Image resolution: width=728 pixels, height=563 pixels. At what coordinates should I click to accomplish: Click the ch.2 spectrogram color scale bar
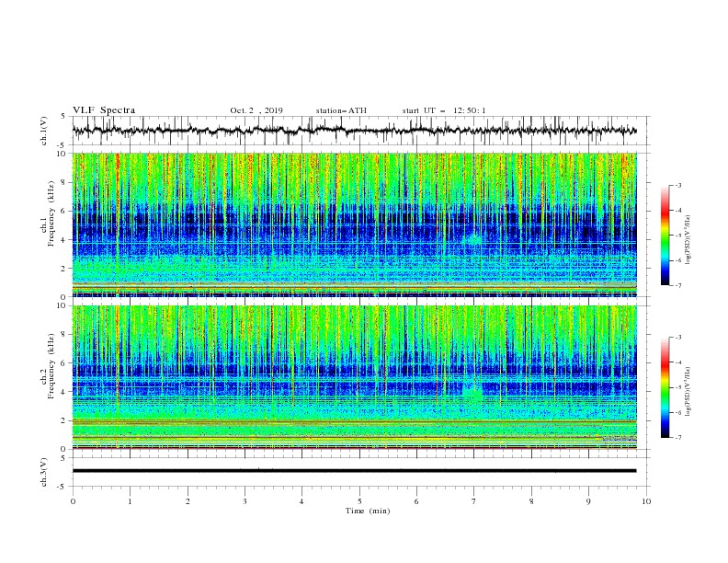point(665,387)
